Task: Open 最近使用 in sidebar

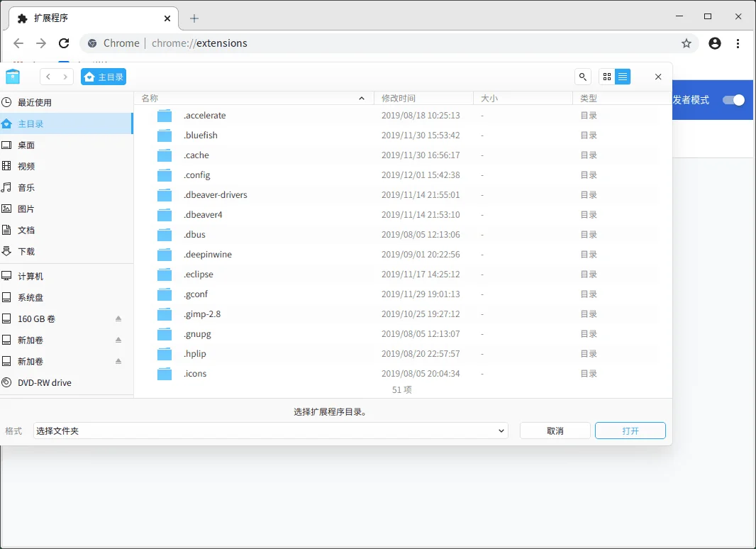Action: click(x=66, y=102)
